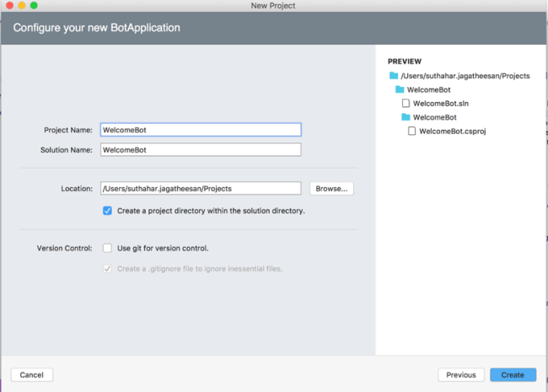Click Create to make the project
Screen dimensions: 548x392
point(513,375)
